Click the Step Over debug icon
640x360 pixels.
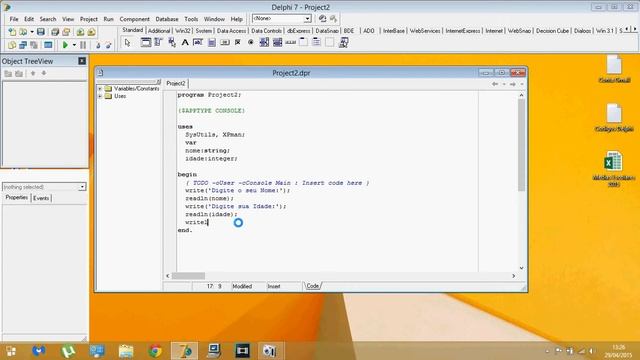coord(108,45)
